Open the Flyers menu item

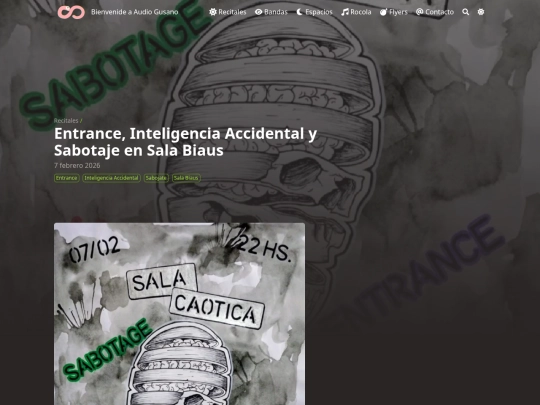coord(394,12)
